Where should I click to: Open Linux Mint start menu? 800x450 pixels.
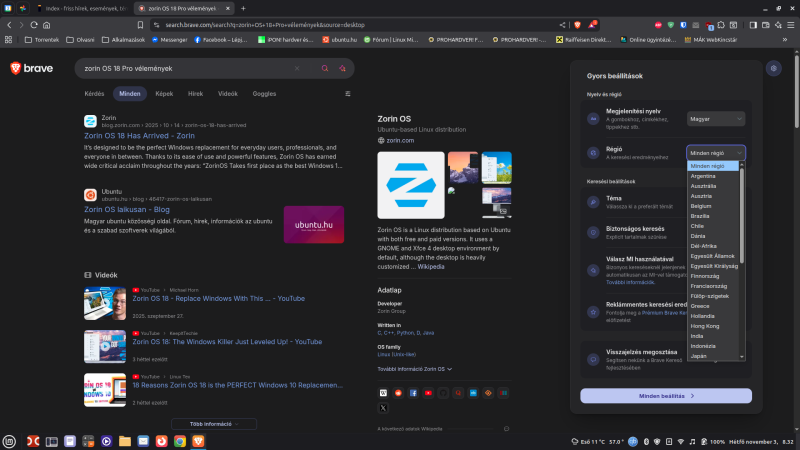tap(9, 441)
